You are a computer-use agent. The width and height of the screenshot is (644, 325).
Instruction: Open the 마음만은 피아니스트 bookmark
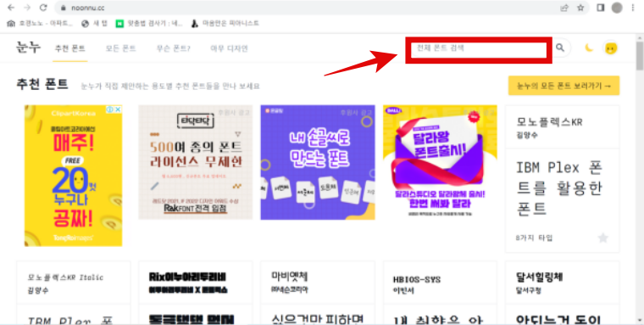225,24
